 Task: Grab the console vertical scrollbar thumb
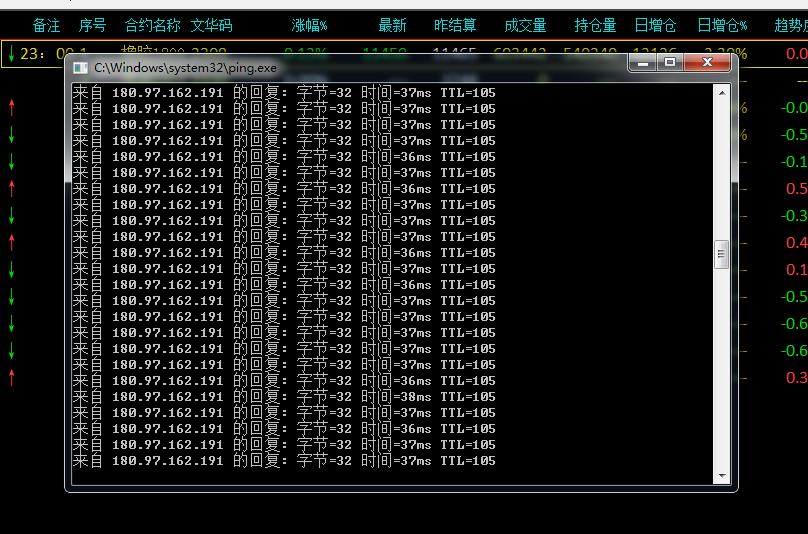pos(721,255)
